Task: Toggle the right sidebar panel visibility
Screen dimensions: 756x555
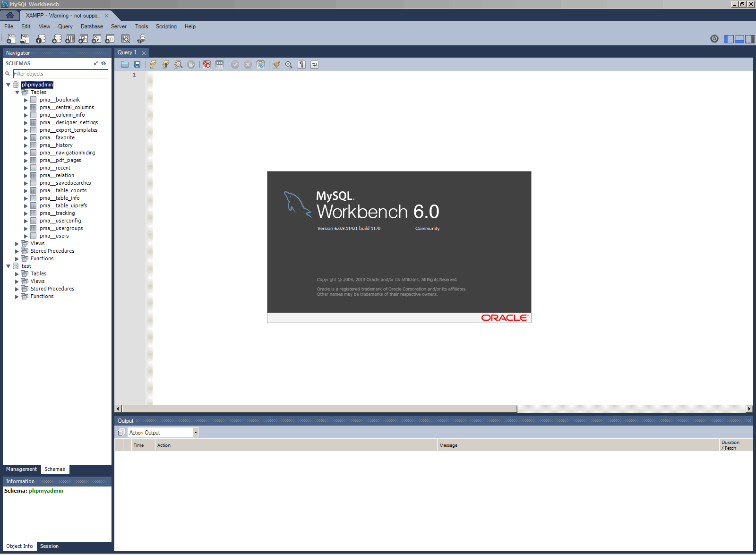Action: coord(750,39)
